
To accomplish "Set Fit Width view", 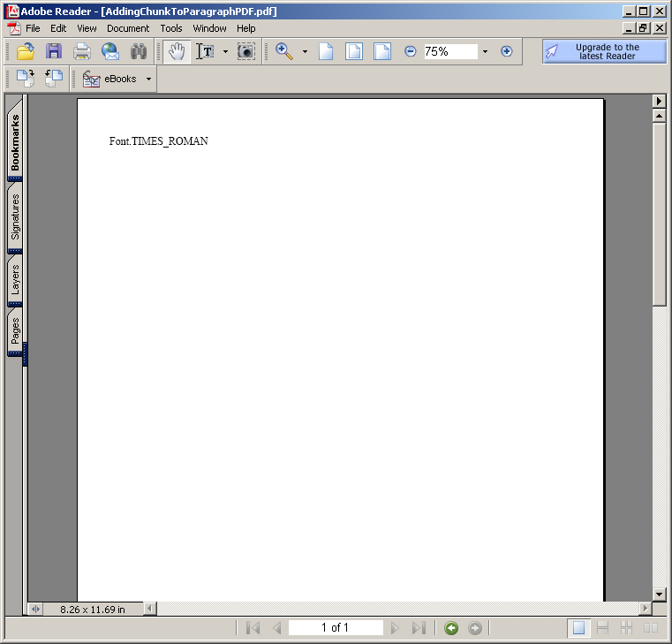I will (x=381, y=51).
